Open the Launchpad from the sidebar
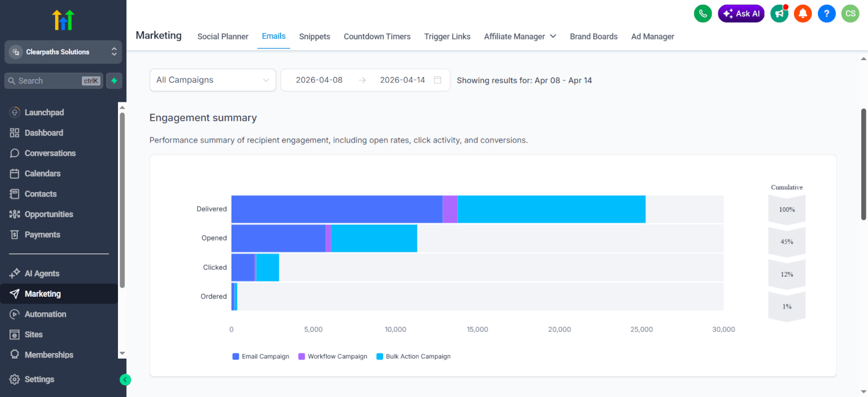Screen dimensions: 868x397 point(42,112)
